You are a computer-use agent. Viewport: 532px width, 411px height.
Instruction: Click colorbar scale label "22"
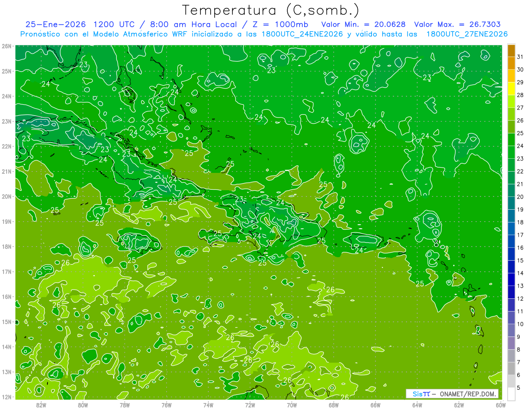[520, 172]
